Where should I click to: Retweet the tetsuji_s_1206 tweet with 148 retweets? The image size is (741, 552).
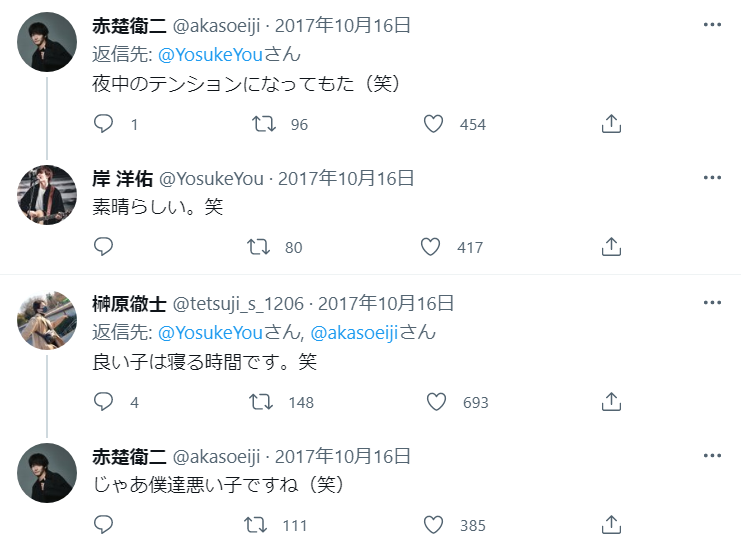point(261,402)
